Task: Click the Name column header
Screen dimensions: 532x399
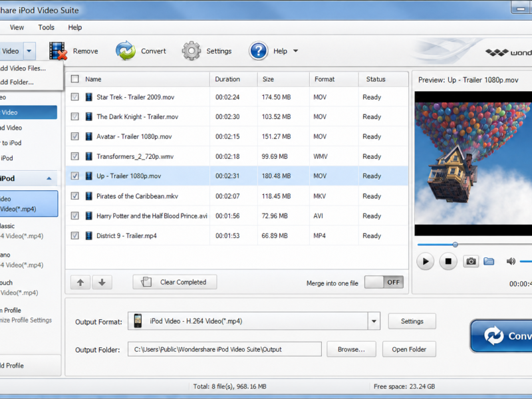Action: click(x=93, y=79)
